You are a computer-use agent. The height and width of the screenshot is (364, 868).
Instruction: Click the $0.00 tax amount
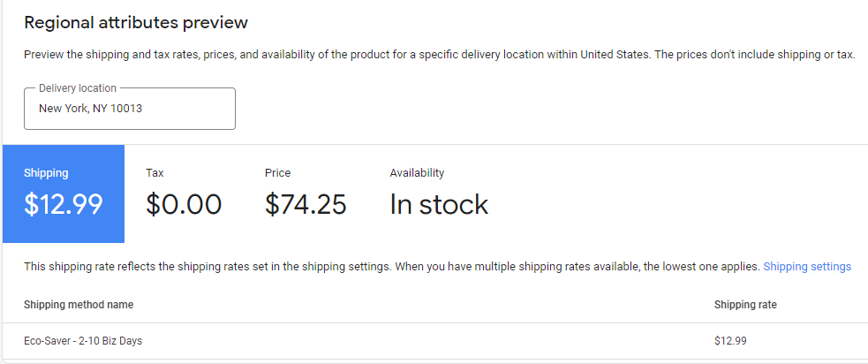pos(184,205)
